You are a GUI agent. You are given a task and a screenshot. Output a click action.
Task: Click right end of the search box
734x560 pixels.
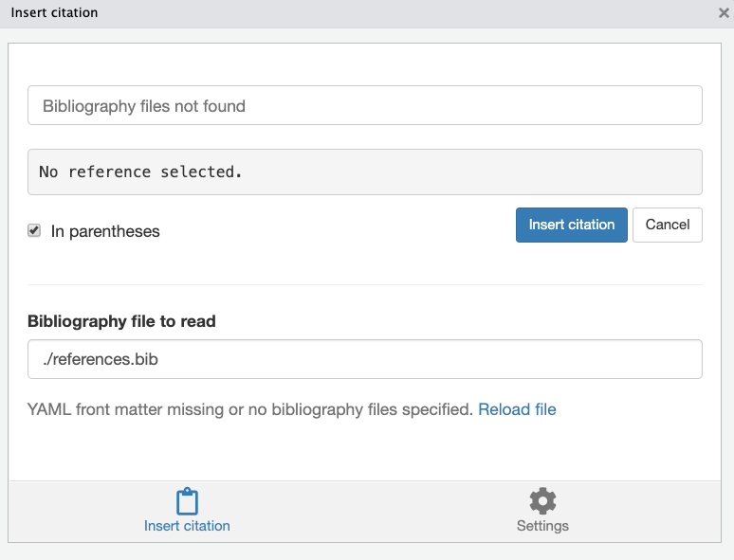point(683,105)
